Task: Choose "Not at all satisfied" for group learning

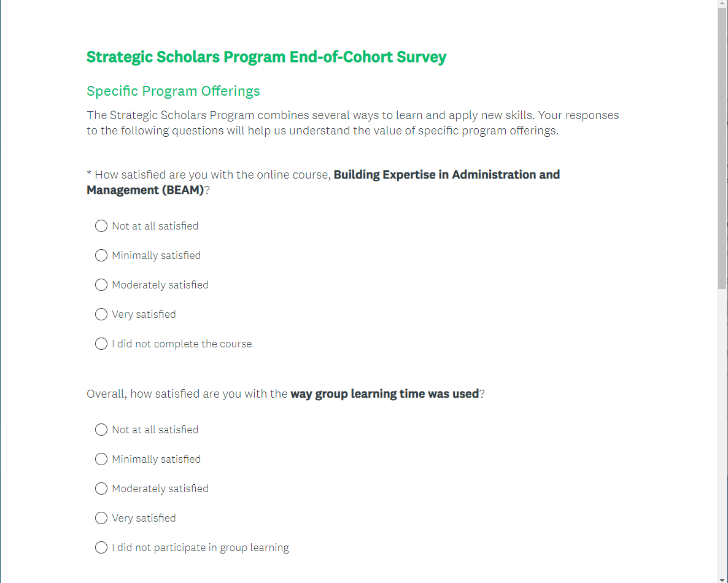Action: pos(101,430)
